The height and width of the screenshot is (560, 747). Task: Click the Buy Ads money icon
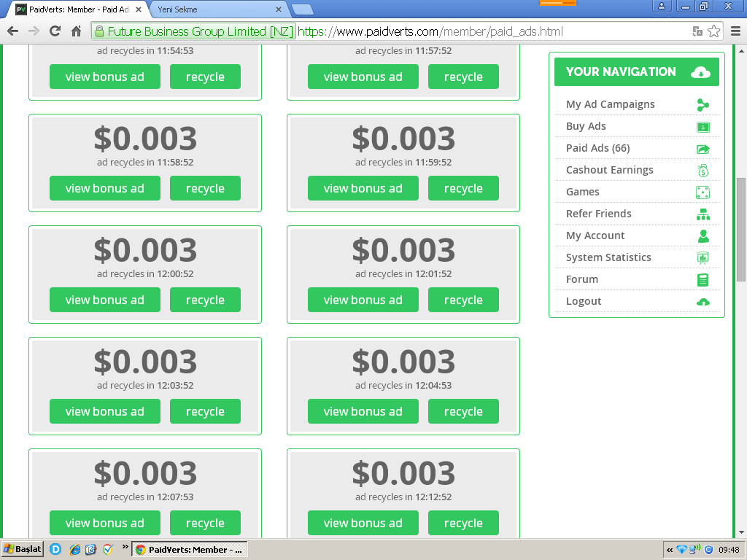(x=703, y=127)
